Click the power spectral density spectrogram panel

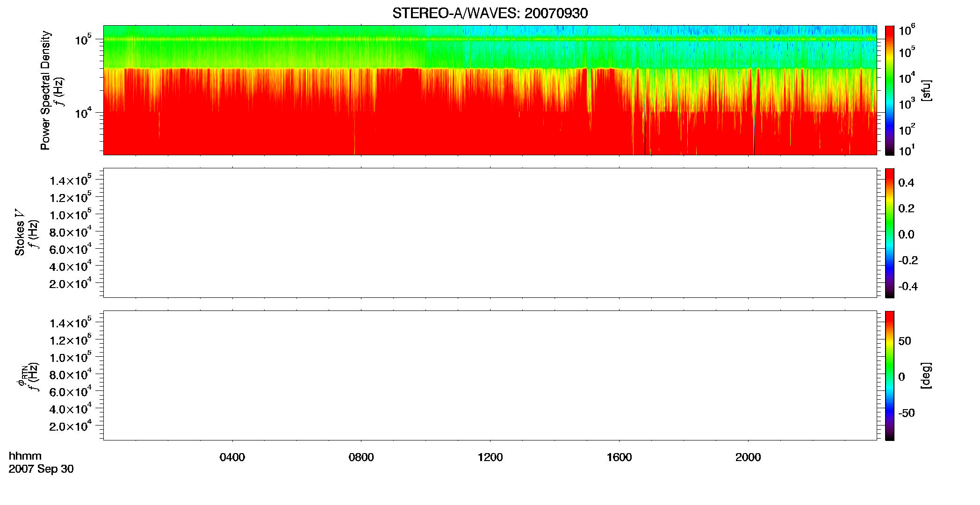pyautogui.click(x=490, y=90)
